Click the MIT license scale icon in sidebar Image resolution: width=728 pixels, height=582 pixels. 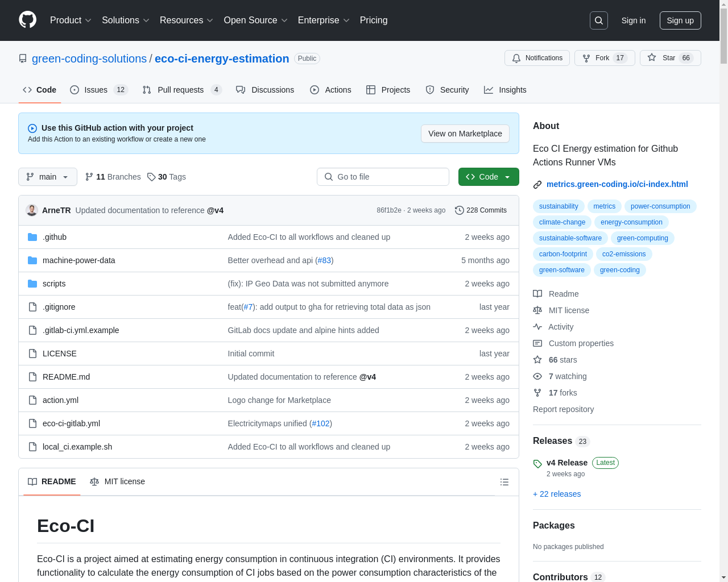(x=537, y=310)
